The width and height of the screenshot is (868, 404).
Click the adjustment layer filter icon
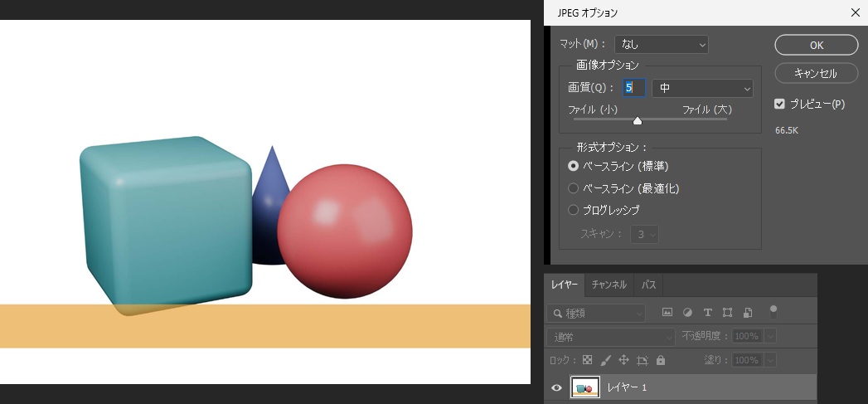pos(687,313)
